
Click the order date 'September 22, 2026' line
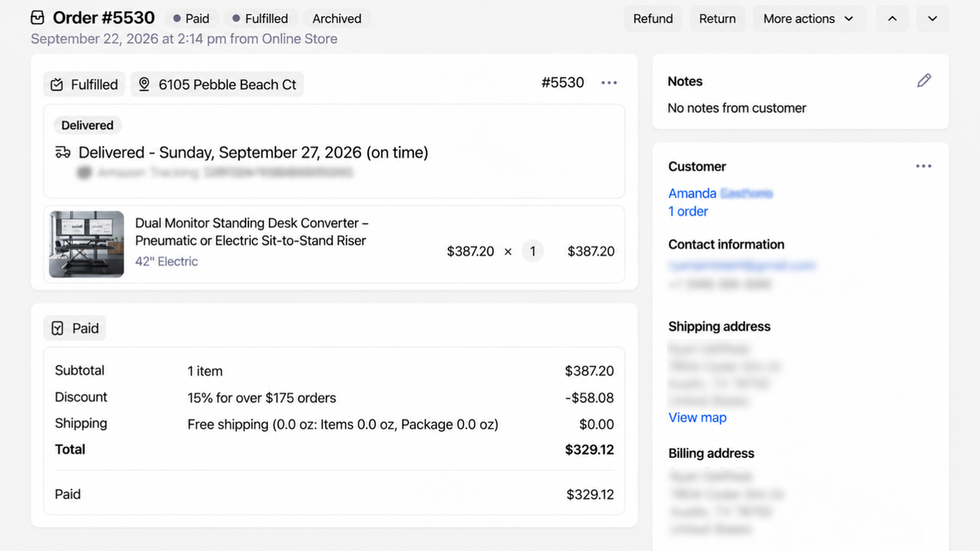point(184,38)
